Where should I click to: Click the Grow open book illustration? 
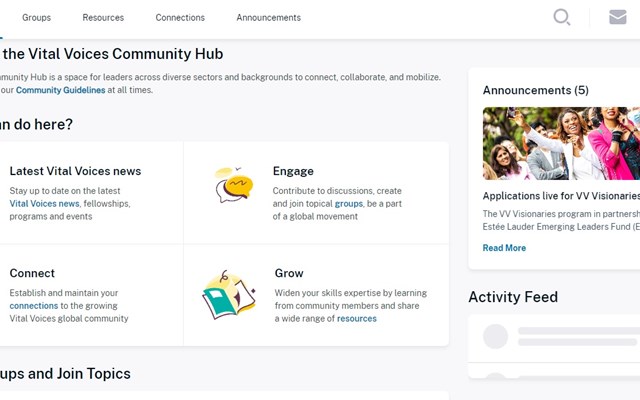pos(229,295)
